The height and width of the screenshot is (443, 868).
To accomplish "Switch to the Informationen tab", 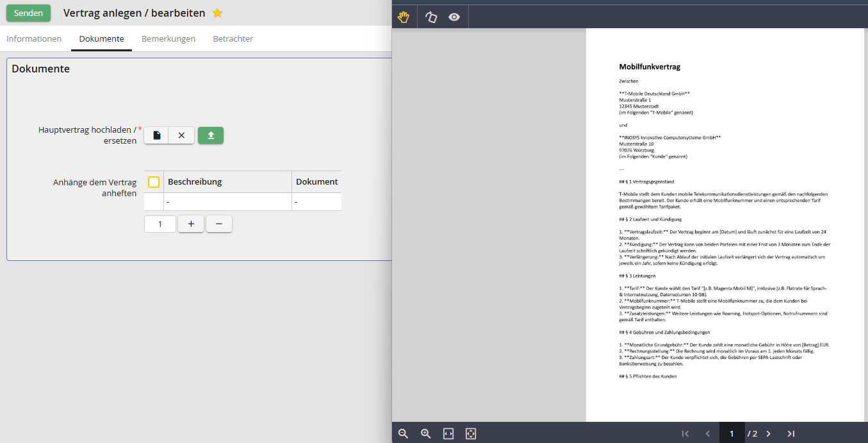I will pyautogui.click(x=34, y=38).
